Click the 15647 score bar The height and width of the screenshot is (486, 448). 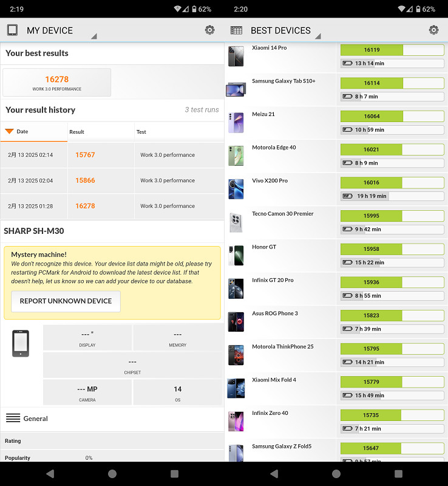392,448
